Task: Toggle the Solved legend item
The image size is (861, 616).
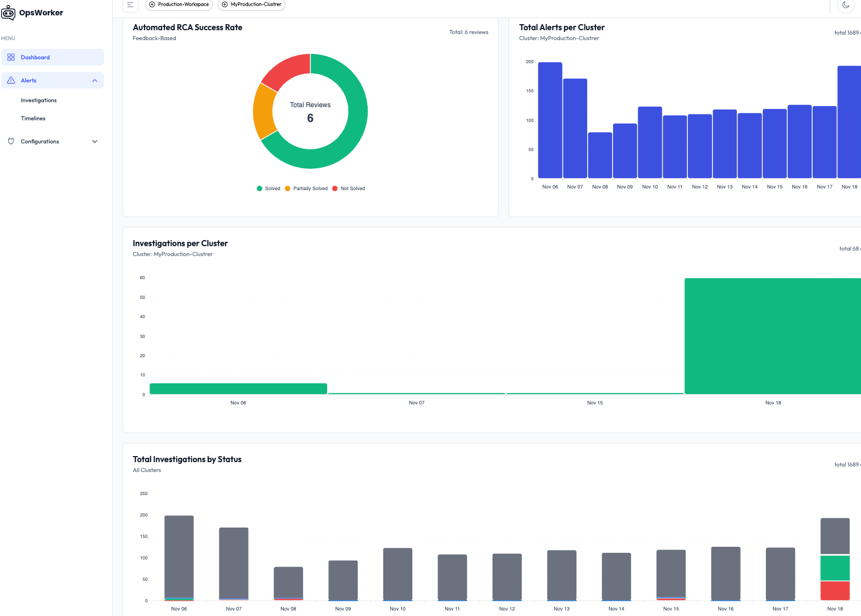Action: click(x=268, y=188)
